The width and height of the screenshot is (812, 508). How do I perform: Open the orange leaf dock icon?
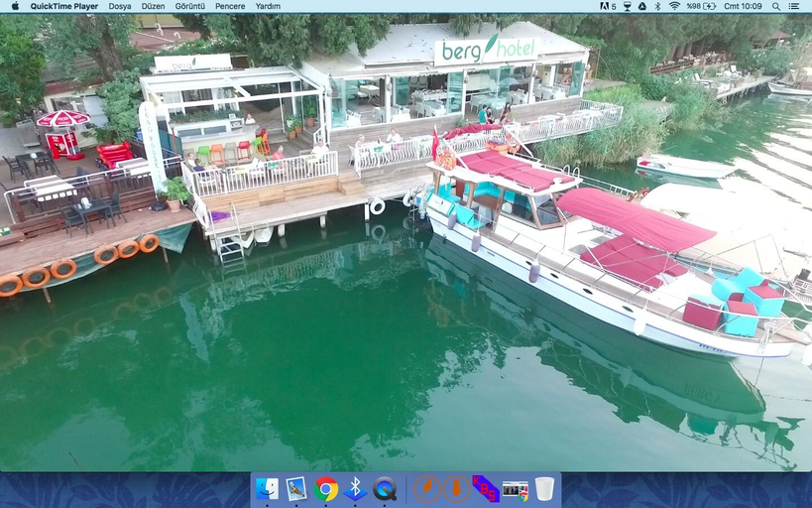tap(427, 489)
